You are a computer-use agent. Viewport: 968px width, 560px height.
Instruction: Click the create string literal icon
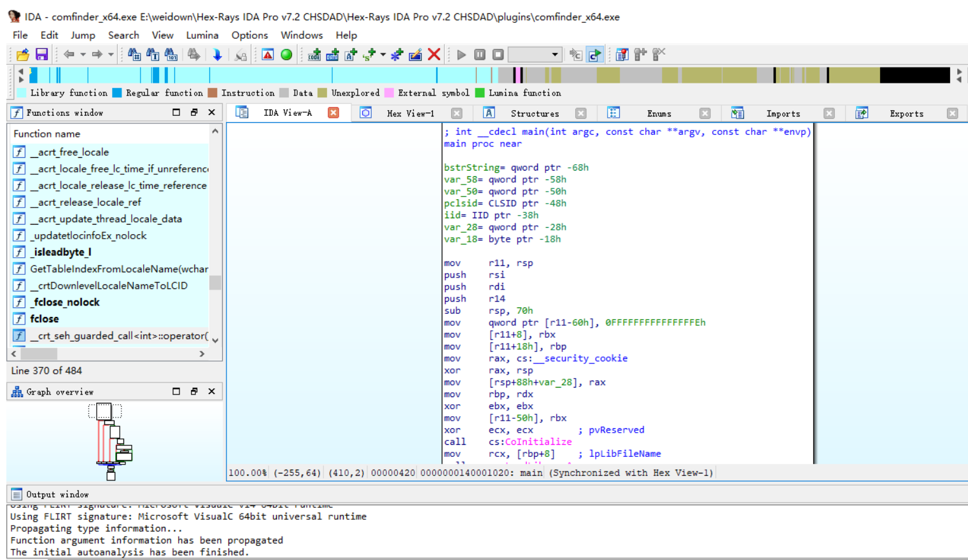(351, 55)
